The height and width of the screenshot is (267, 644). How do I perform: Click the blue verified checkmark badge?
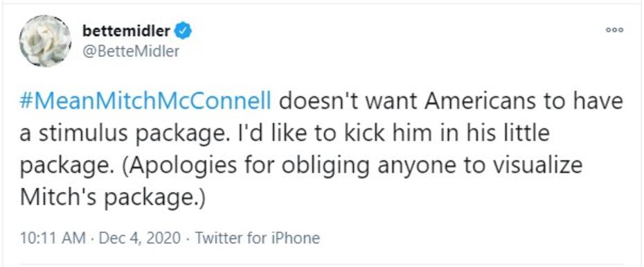click(x=184, y=31)
